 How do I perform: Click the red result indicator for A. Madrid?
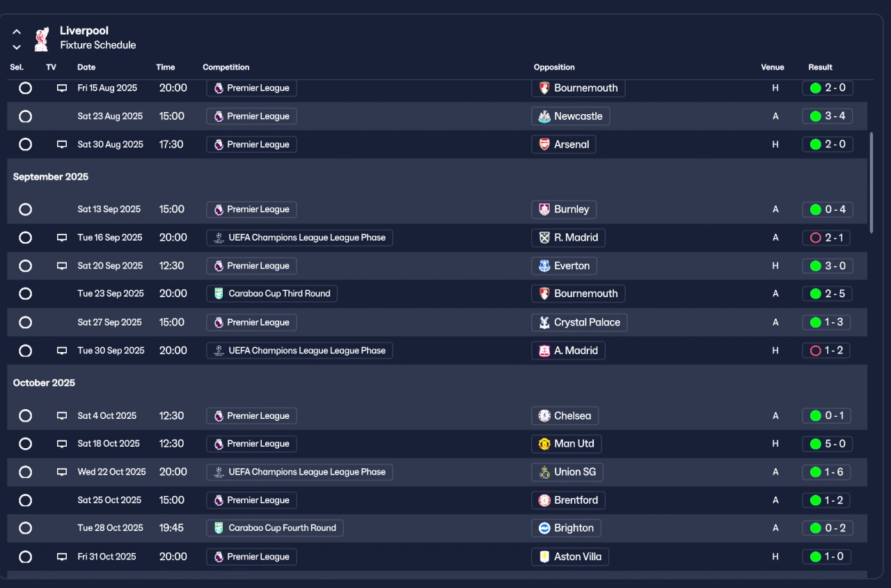click(x=816, y=351)
